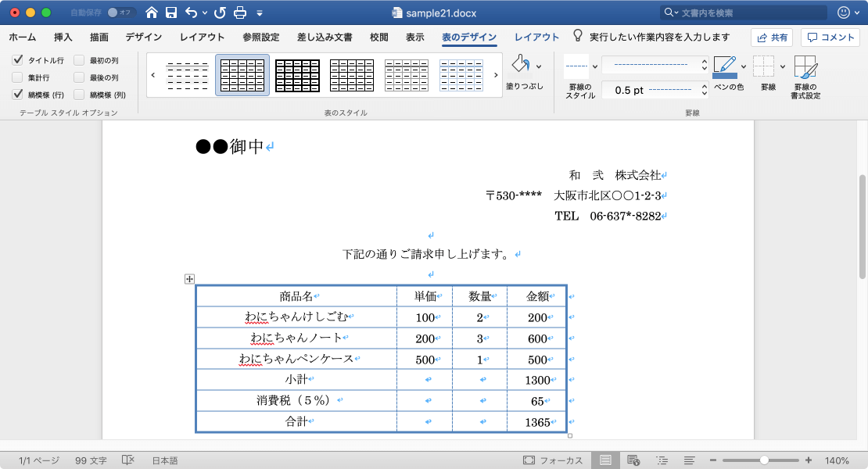Click the vertical scrollbar thumb
Viewport: 868px width, 469px height.
click(x=862, y=227)
